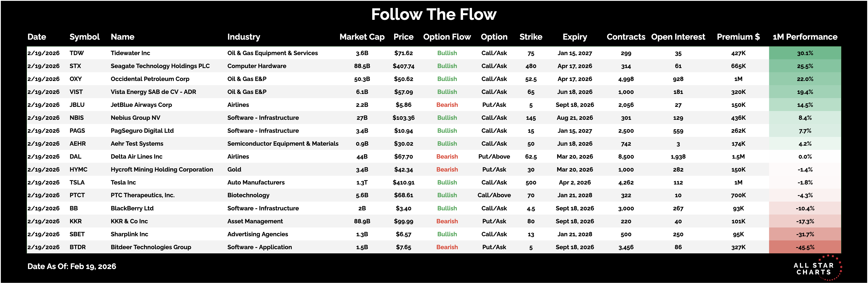Open the Tesla Inc name cell
868x283 pixels.
[123, 183]
